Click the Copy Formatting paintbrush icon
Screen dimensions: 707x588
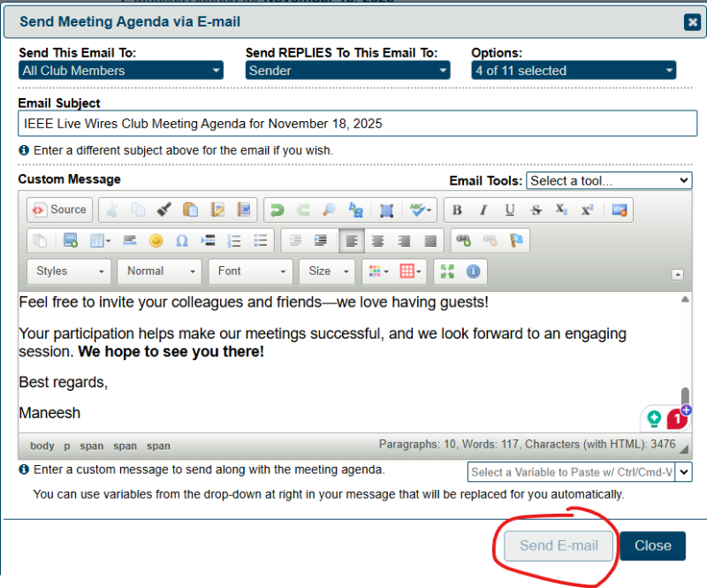point(164,210)
